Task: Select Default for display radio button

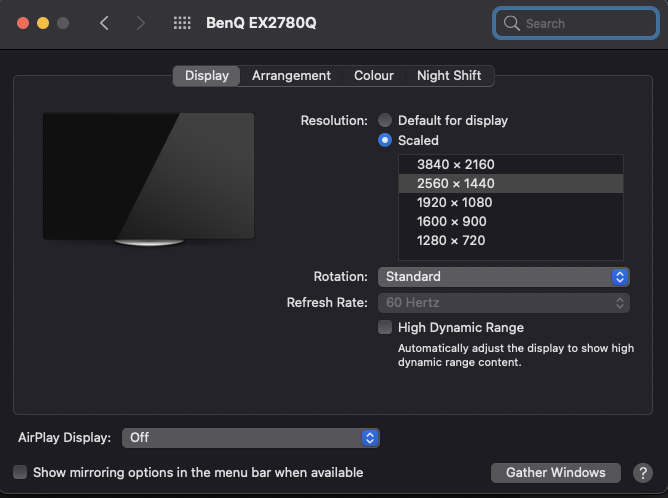Action: (x=385, y=120)
